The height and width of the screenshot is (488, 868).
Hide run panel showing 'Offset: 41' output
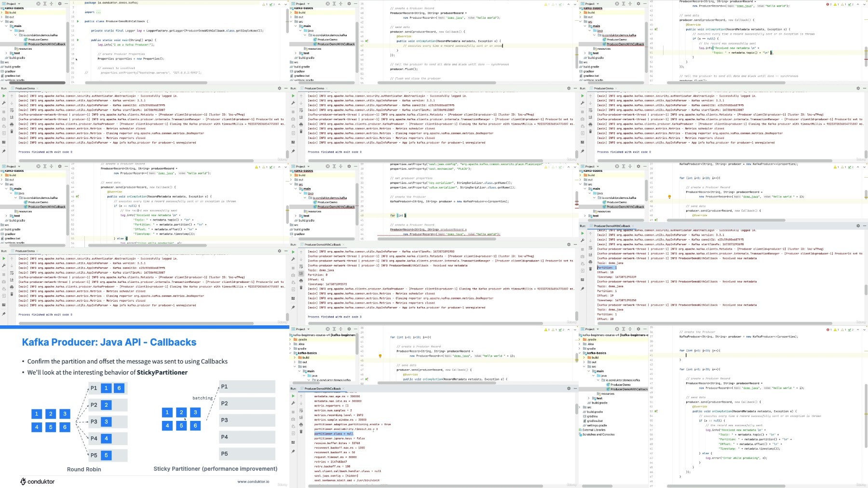point(575,245)
